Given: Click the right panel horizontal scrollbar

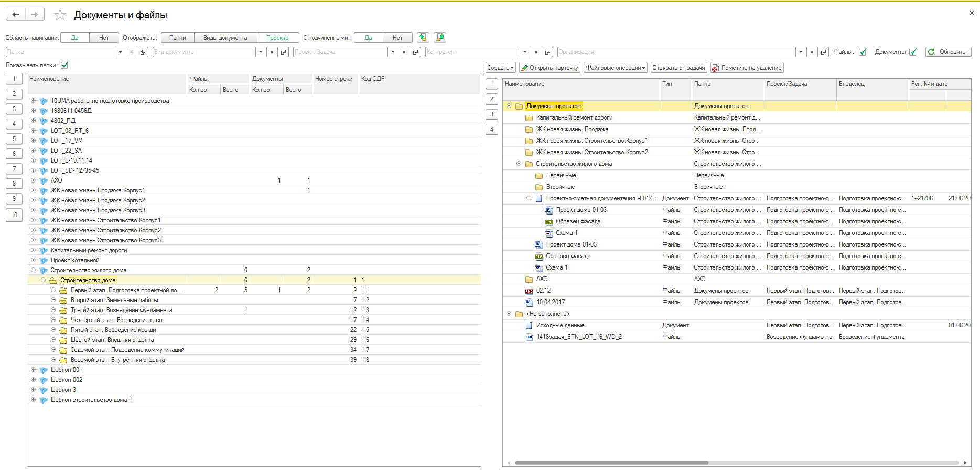Looking at the screenshot, I should pos(611,463).
